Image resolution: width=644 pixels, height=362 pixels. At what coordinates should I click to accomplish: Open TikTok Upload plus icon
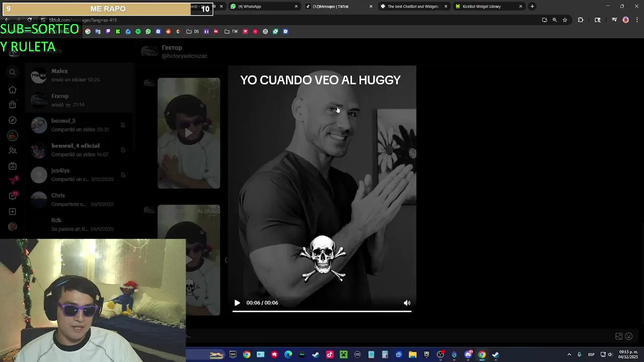[13, 212]
